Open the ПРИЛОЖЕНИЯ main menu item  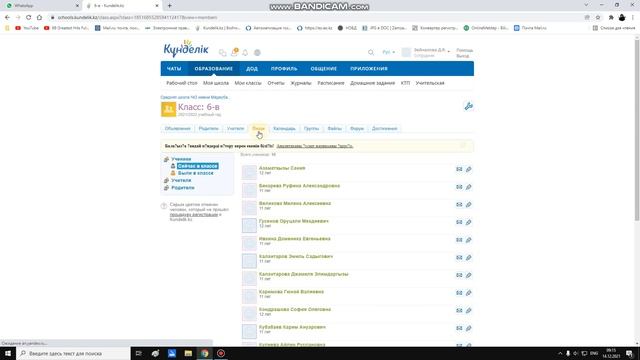369,69
